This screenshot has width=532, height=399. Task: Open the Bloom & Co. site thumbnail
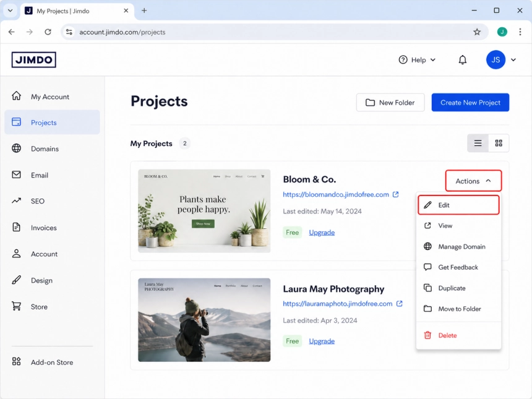[204, 211]
